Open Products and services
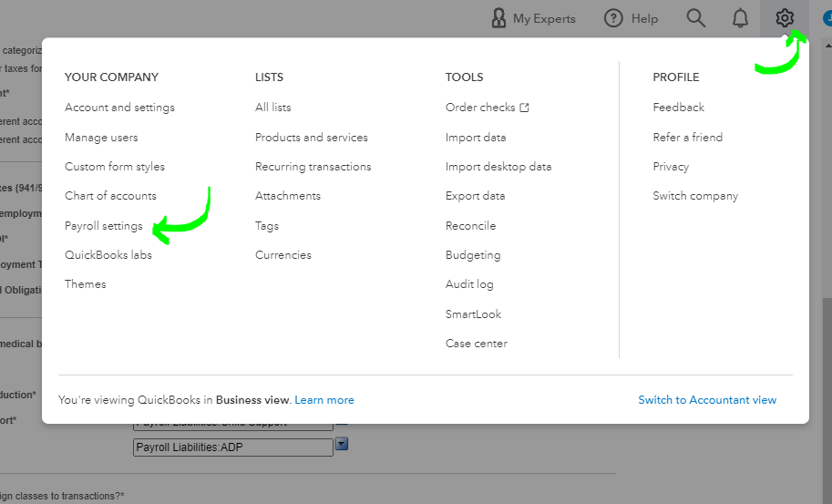This screenshot has width=832, height=504. 312,138
